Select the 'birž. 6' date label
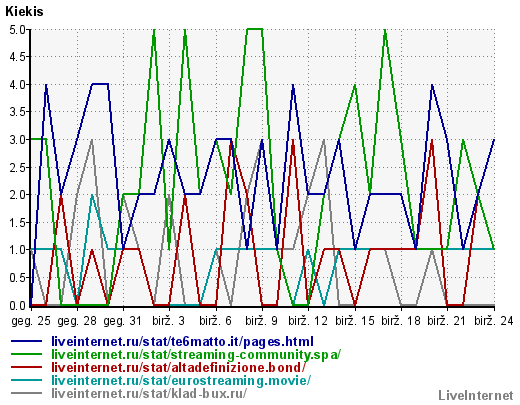 pyautogui.click(x=215, y=321)
